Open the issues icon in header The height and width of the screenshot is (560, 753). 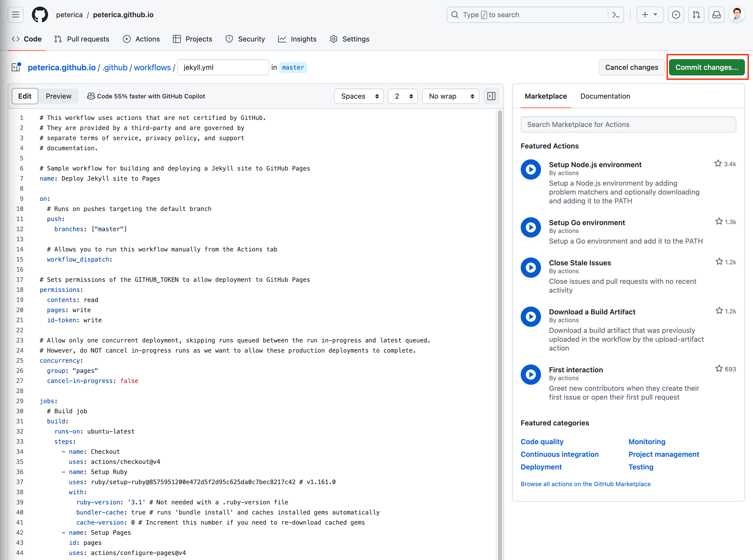(x=676, y=15)
